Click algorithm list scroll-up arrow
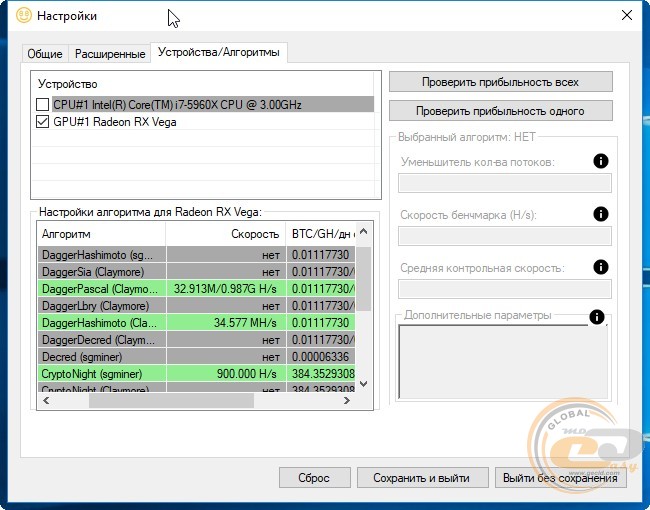Viewport: 650px width, 510px height. 364,232
